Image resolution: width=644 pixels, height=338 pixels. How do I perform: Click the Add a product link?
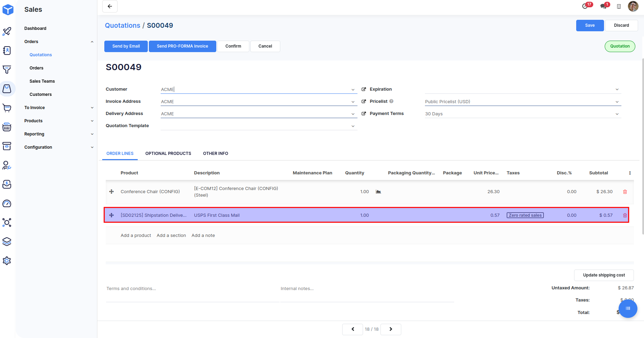pyautogui.click(x=136, y=236)
